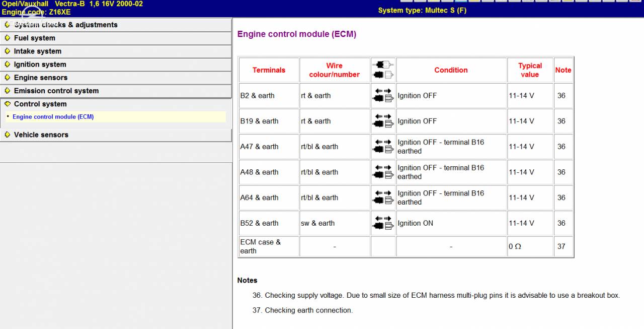Click diamond icon beside Engine sensors

coord(7,77)
